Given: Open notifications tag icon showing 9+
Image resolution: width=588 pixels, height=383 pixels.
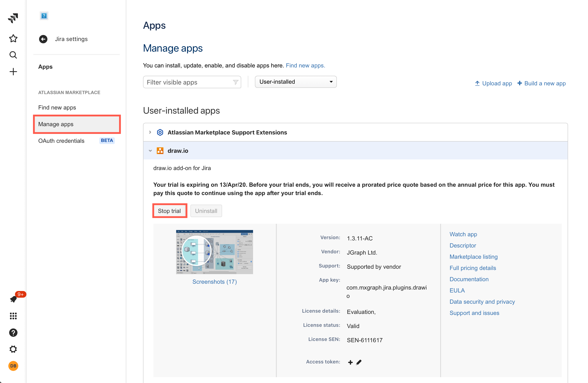Looking at the screenshot, I should pyautogui.click(x=13, y=299).
